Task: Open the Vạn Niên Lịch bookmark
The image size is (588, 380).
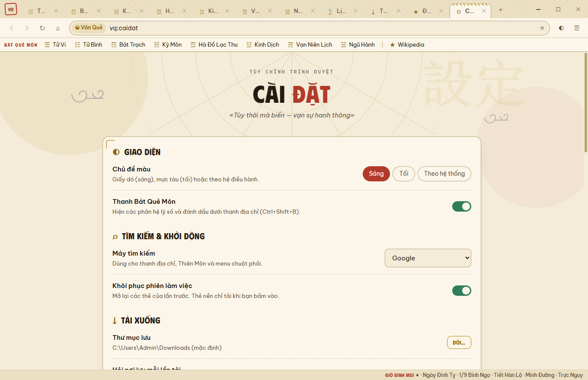Action: [x=310, y=44]
